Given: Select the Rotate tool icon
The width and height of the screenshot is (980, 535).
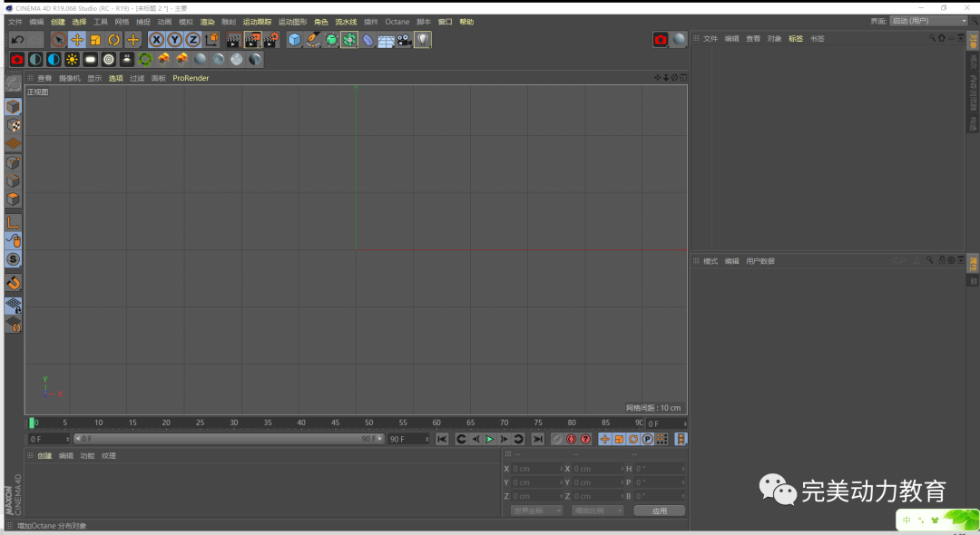Looking at the screenshot, I should pos(114,40).
